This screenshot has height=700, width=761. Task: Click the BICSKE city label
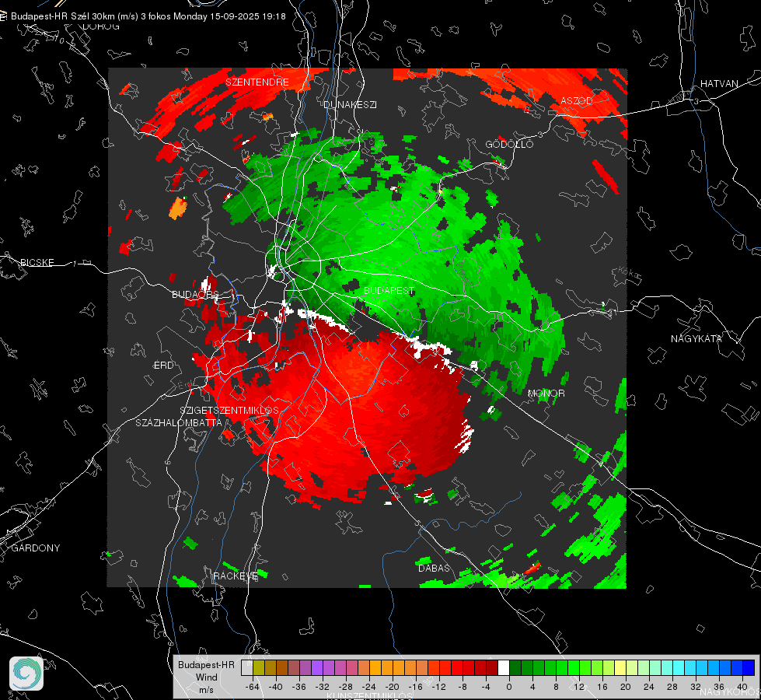[x=37, y=262]
